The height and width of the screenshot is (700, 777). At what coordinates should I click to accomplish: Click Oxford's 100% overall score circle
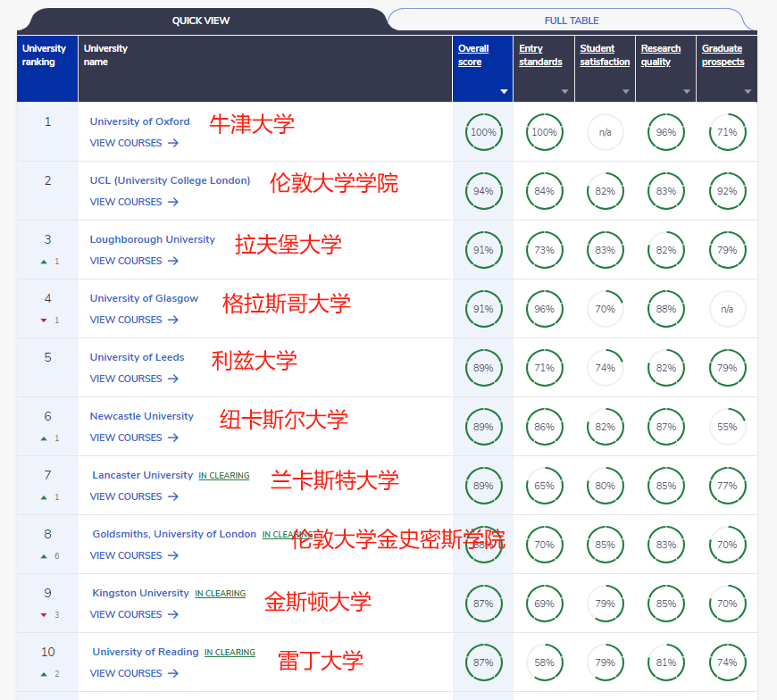(x=484, y=132)
